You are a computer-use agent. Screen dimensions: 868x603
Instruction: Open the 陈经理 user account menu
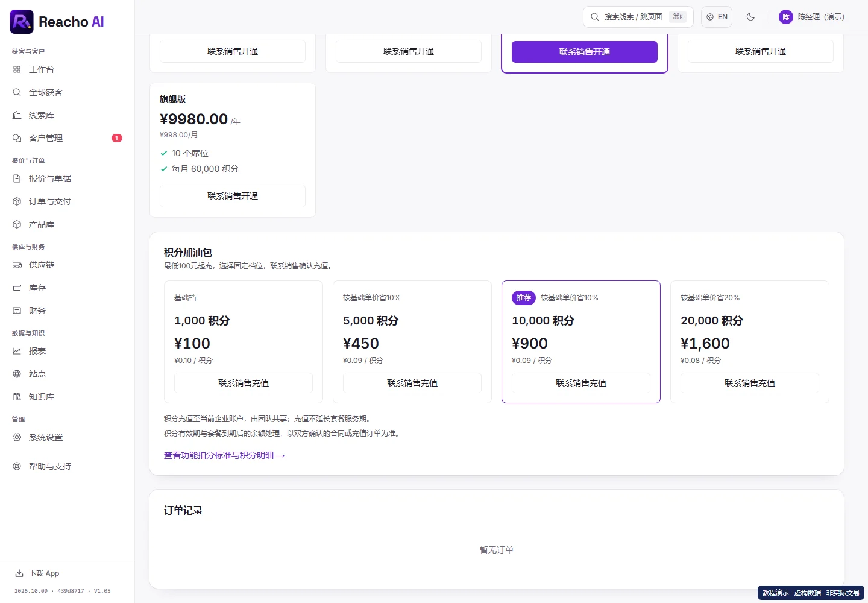(x=811, y=17)
